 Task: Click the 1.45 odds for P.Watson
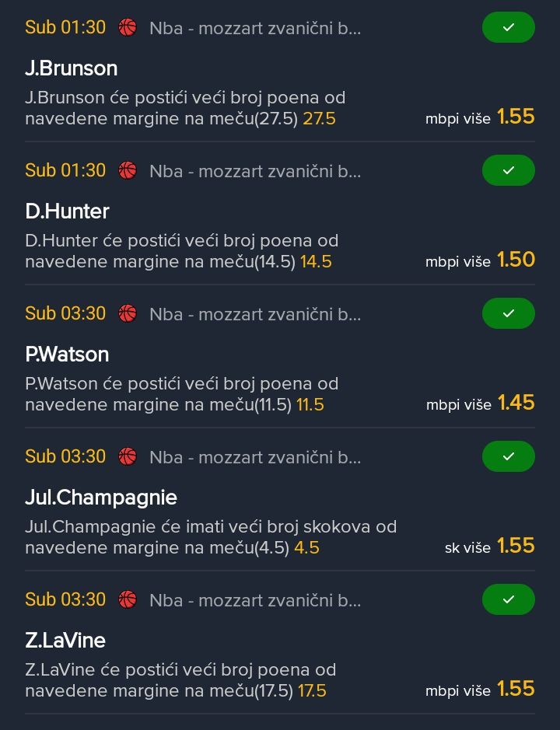[x=516, y=403]
